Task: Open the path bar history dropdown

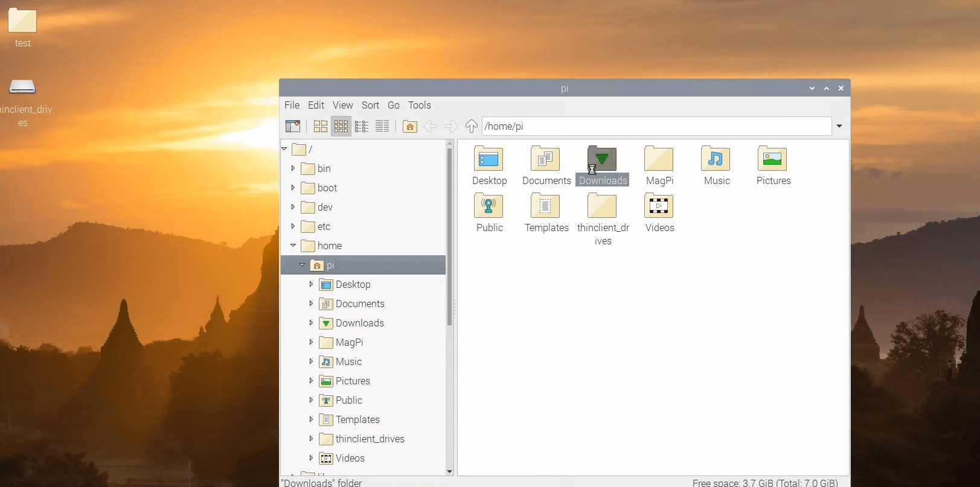Action: [x=839, y=126]
